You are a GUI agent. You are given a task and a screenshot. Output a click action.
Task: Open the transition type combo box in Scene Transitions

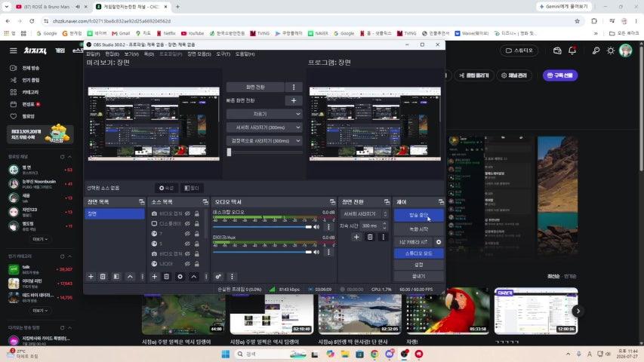(364, 214)
